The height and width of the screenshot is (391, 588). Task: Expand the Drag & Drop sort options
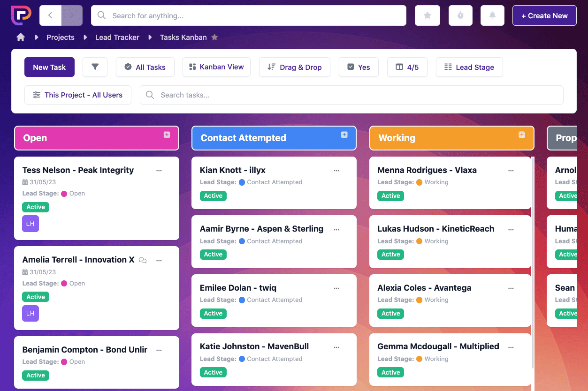295,67
